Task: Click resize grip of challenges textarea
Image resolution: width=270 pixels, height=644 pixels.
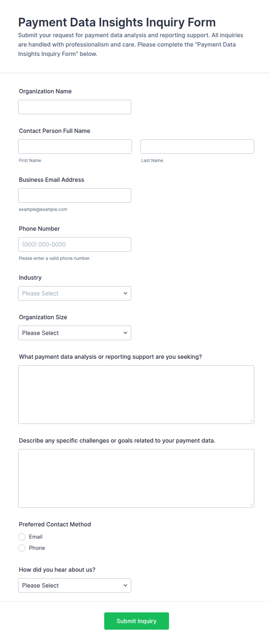Action: [251, 504]
